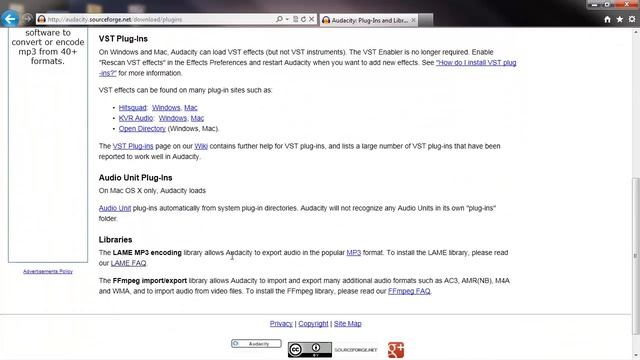Screen dimensions: 640x360
Task: Open the Wiki link
Action: pos(201,146)
